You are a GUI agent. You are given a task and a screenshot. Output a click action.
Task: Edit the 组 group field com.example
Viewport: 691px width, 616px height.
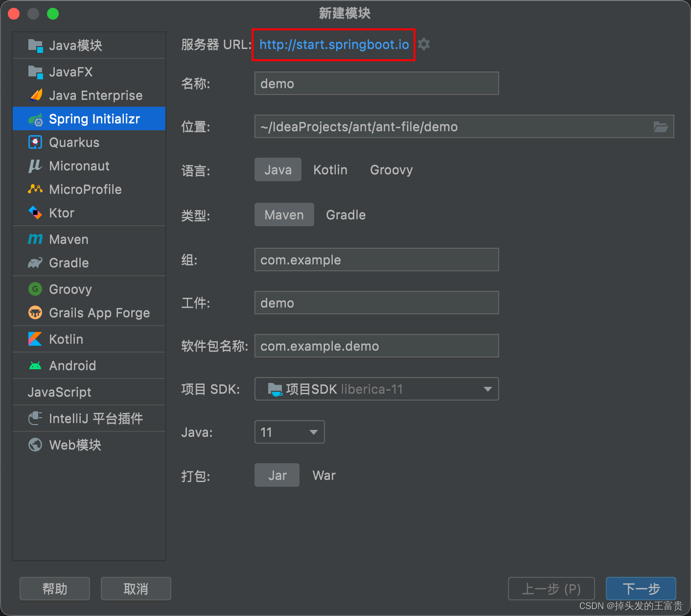click(377, 260)
